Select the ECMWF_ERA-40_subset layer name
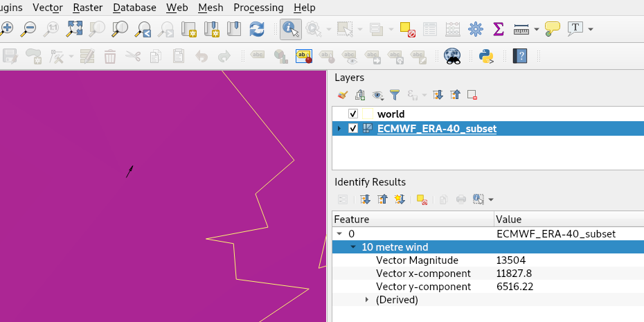The width and height of the screenshot is (644, 322). [437, 129]
